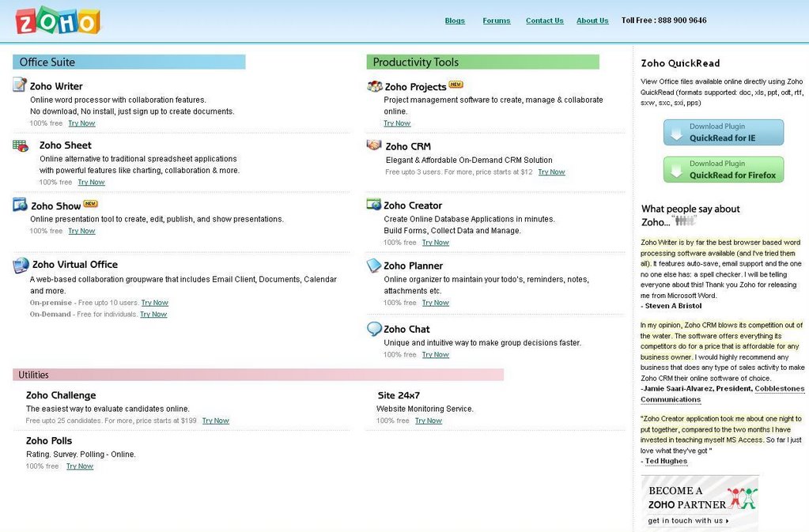Screen dimensions: 809x532
Task: Try Now link for Zoho CRM
Action: [x=551, y=172]
